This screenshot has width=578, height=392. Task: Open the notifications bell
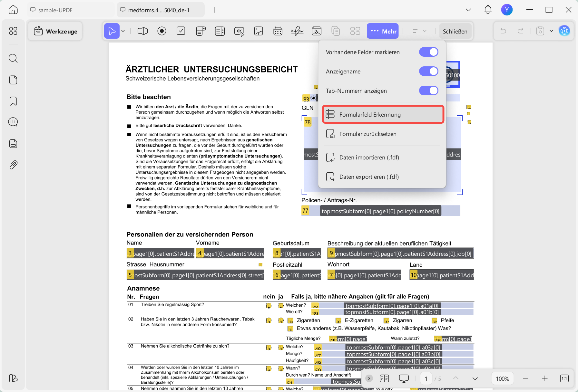[488, 10]
